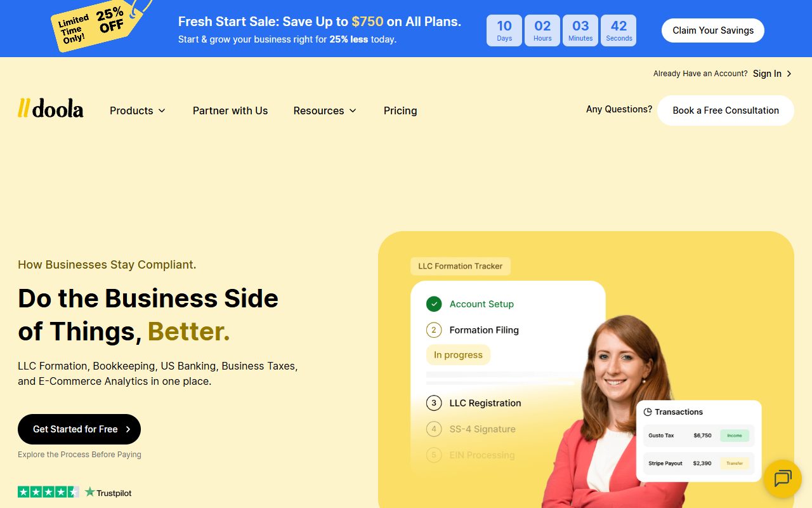This screenshot has width=812, height=508.
Task: Click the Transactions pie chart icon
Action: coord(648,412)
